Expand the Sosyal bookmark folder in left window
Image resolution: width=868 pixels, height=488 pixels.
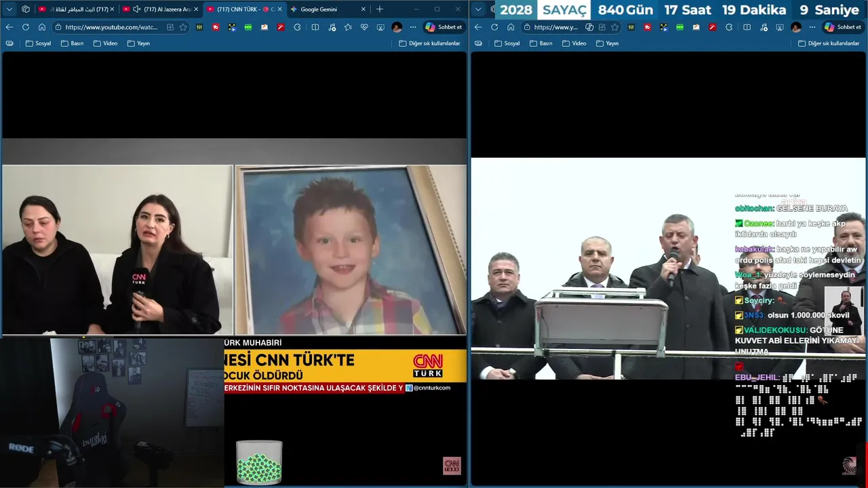point(38,43)
